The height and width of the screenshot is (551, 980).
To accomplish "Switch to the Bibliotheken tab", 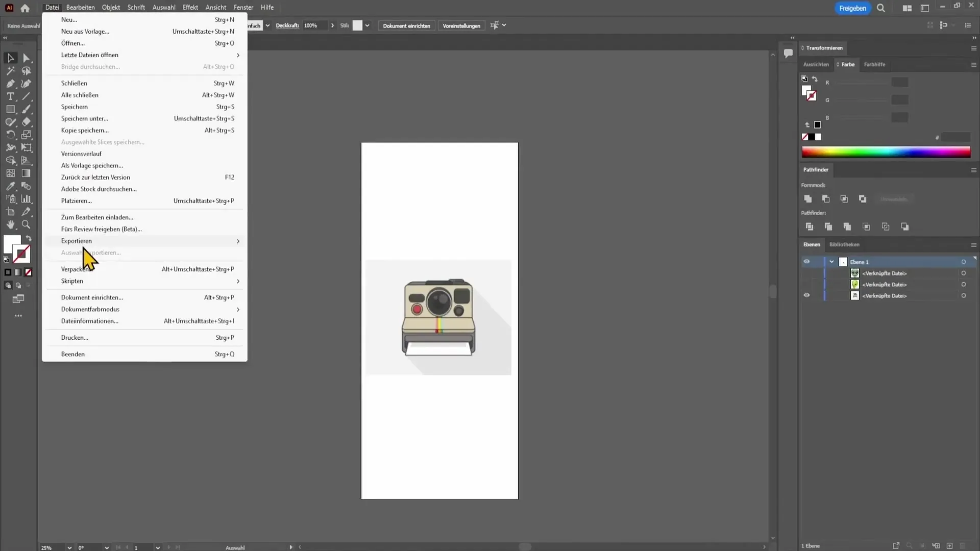I will coord(844,245).
